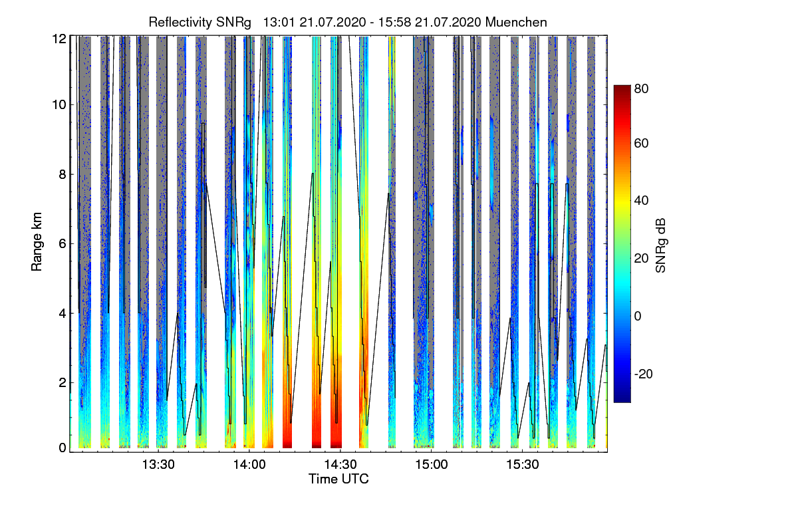Click the dark blue bottom of colorbar

point(621,397)
